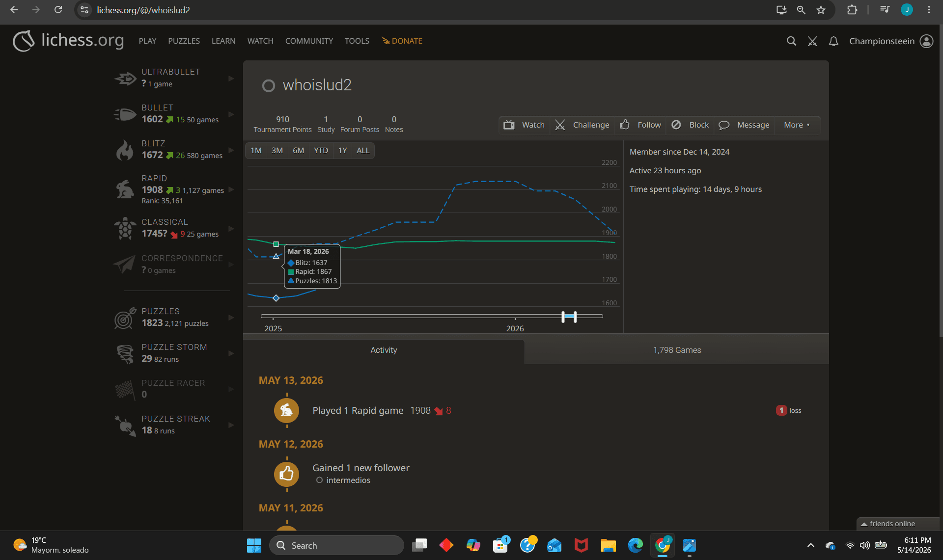Click the Watch button
This screenshot has height=560, width=943.
click(524, 125)
